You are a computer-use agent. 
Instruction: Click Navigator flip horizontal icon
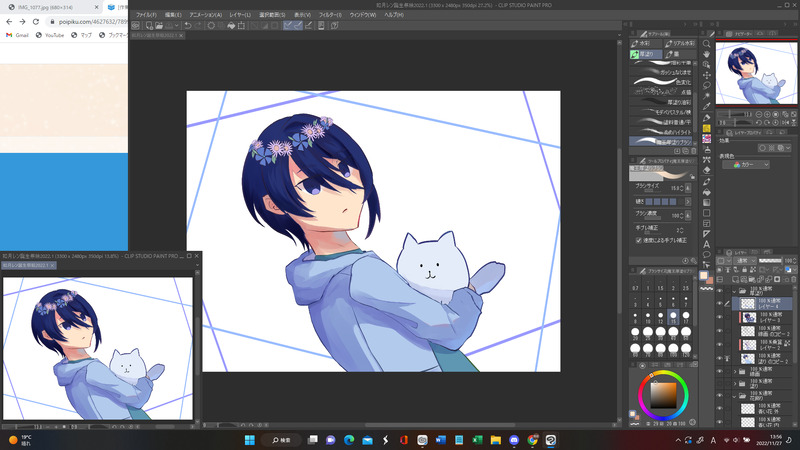tap(786, 122)
